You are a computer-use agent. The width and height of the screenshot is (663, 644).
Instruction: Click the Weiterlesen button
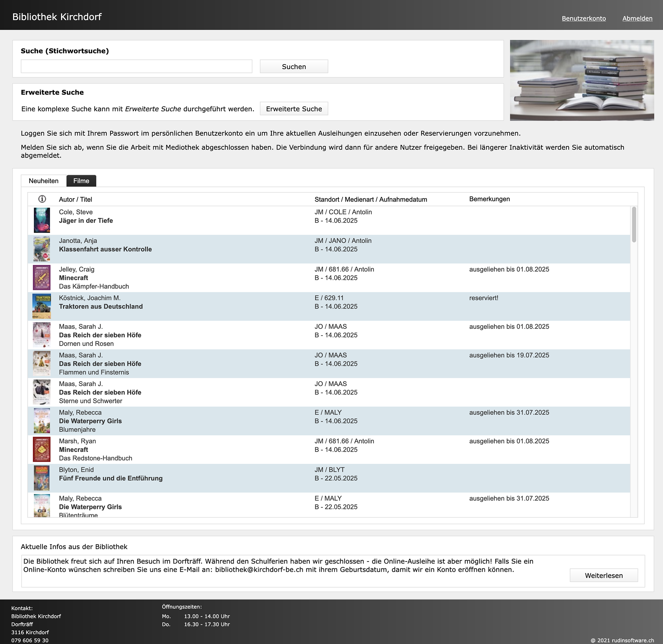[x=604, y=575]
